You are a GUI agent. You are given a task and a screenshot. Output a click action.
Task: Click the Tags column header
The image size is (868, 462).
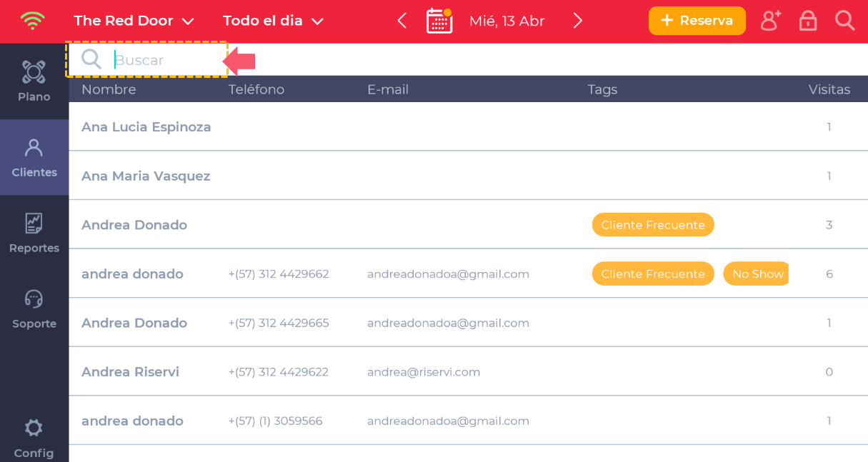point(602,89)
